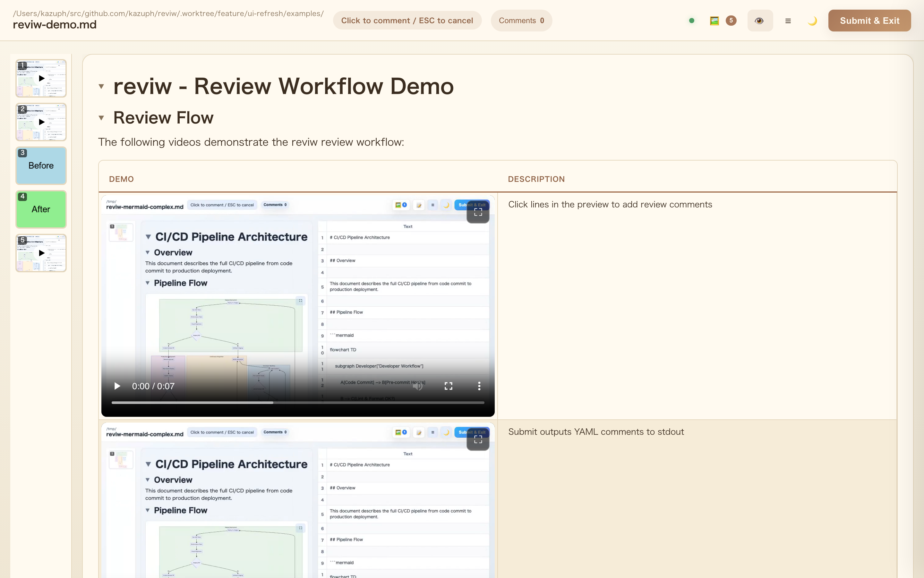The height and width of the screenshot is (578, 924).
Task: Seek along the first video's progress bar
Action: (x=298, y=403)
